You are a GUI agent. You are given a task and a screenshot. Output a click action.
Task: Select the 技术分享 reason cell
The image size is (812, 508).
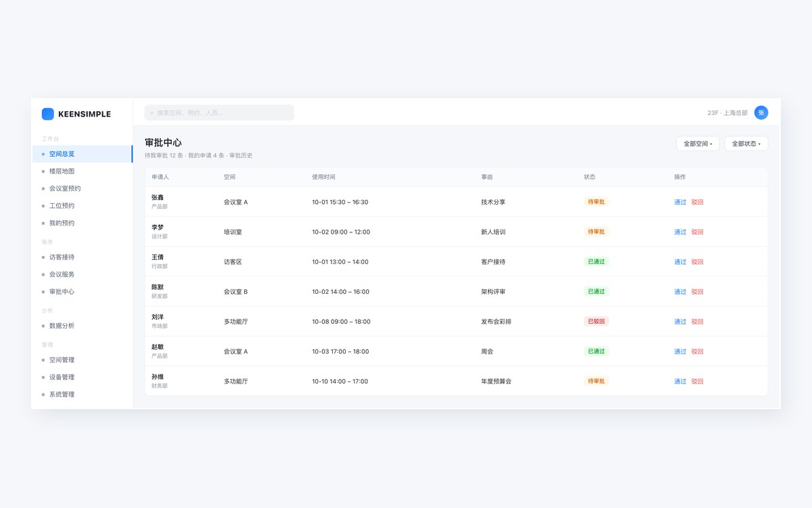point(493,202)
